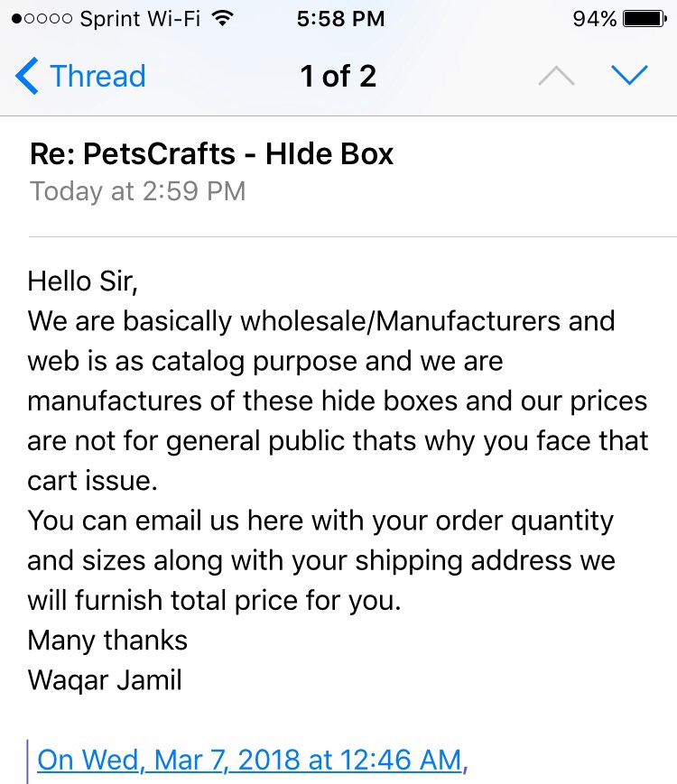Go to previous message with up arrow

(x=556, y=76)
